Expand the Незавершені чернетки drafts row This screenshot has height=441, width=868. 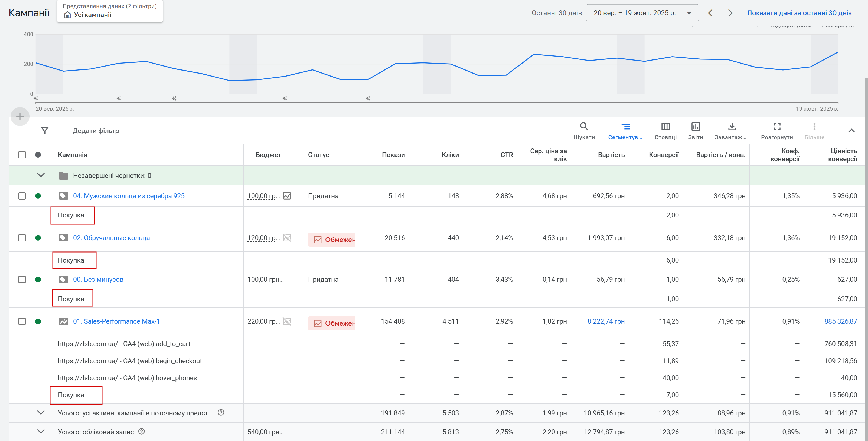(41, 175)
